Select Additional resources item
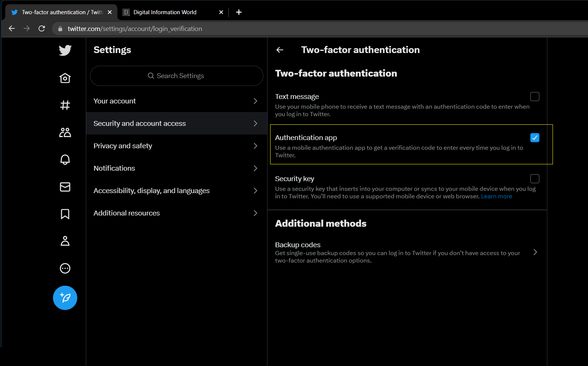588x366 pixels. pyautogui.click(x=176, y=213)
